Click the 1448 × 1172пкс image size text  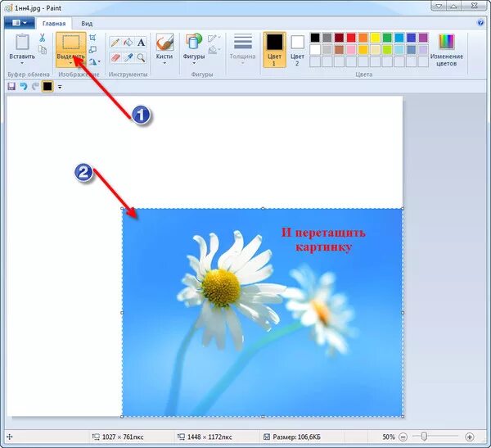point(209,437)
